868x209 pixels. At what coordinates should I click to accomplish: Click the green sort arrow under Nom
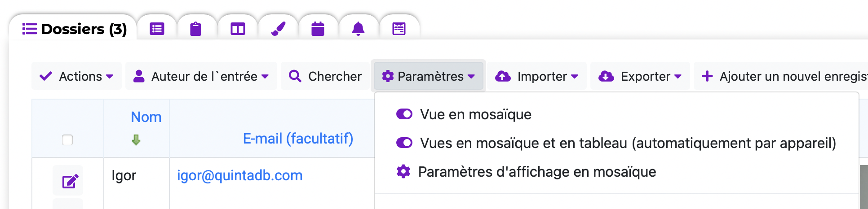[136, 140]
